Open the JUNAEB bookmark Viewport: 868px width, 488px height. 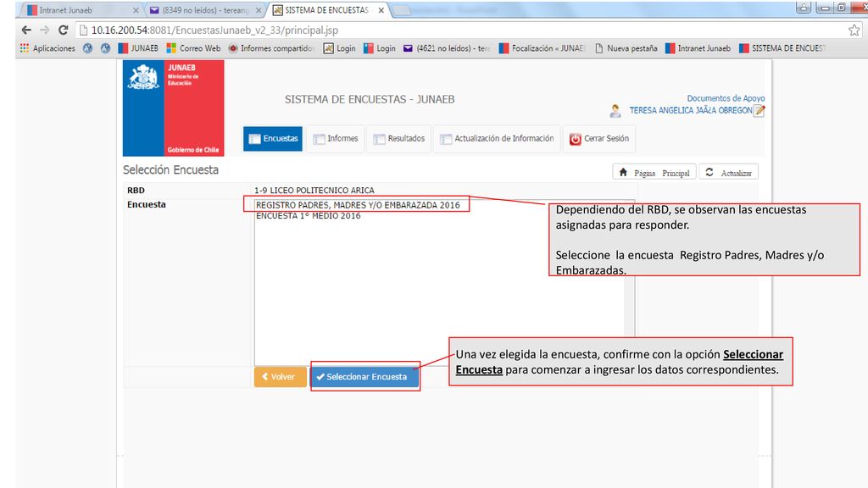138,48
